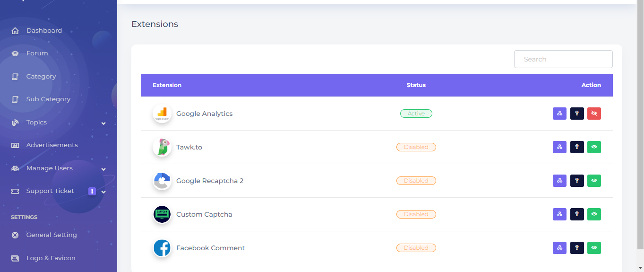Open Sub Category page link
Viewport: 644px width, 272px height.
point(48,99)
